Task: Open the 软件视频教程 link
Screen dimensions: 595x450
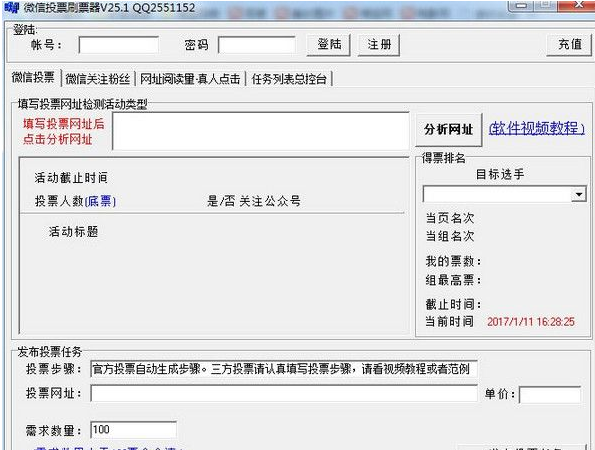Action: (x=537, y=128)
